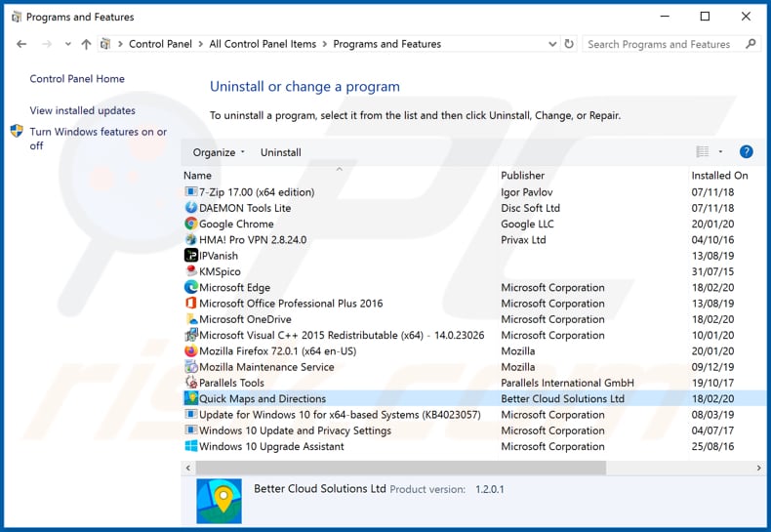771x532 pixels.
Task: Click the Google Chrome icon in list
Action: 190,224
